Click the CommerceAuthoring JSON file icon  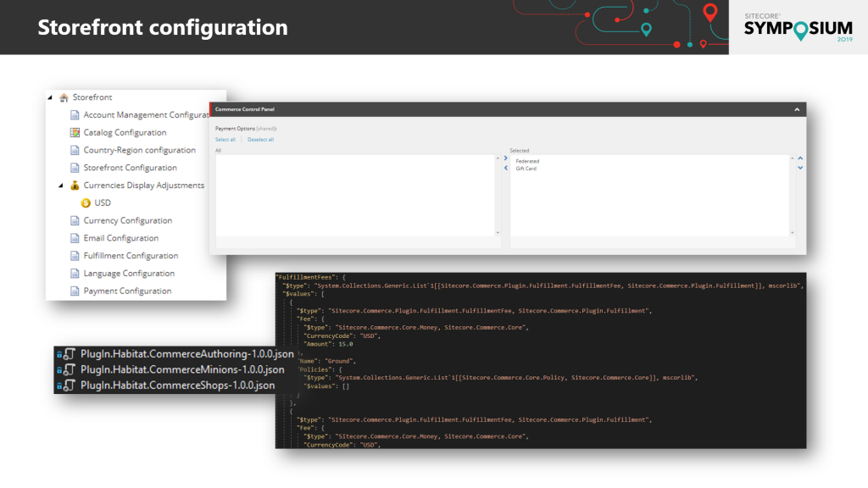[70, 354]
